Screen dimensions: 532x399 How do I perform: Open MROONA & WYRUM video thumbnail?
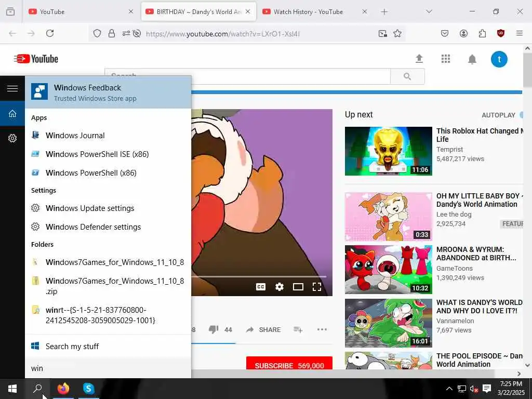coord(389,270)
